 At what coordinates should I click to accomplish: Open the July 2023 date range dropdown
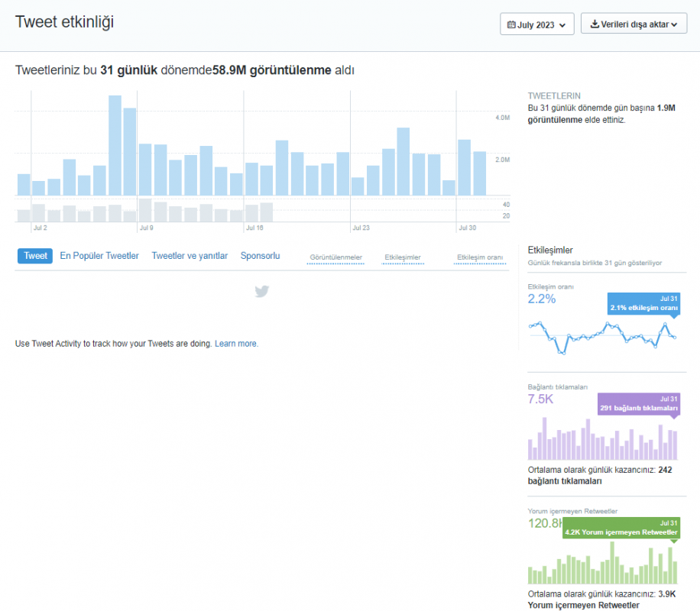point(536,24)
